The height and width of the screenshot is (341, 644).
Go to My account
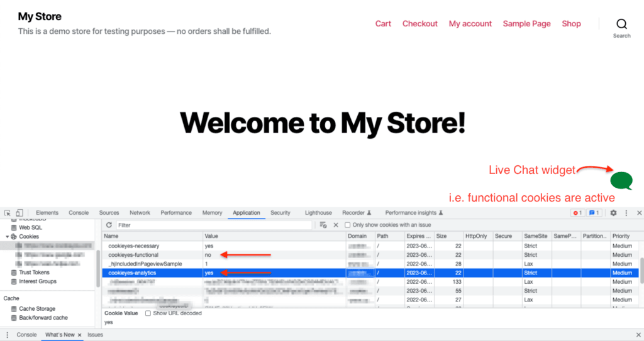[x=470, y=24]
